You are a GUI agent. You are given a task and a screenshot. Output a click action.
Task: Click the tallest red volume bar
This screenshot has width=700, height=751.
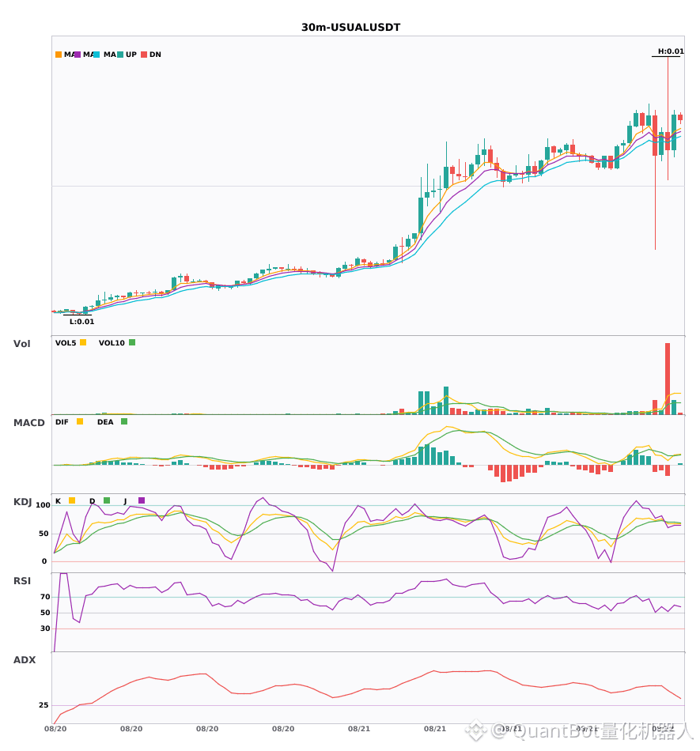[x=668, y=379]
